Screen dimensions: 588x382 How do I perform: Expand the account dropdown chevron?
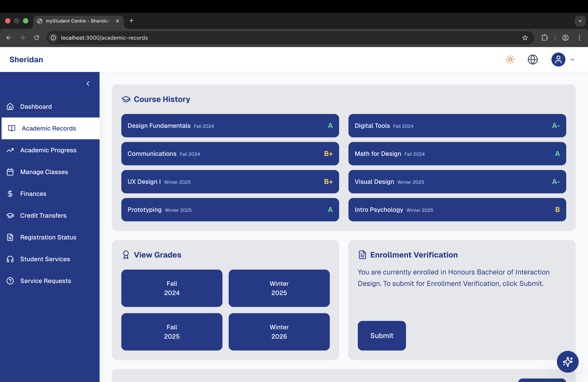pos(572,60)
